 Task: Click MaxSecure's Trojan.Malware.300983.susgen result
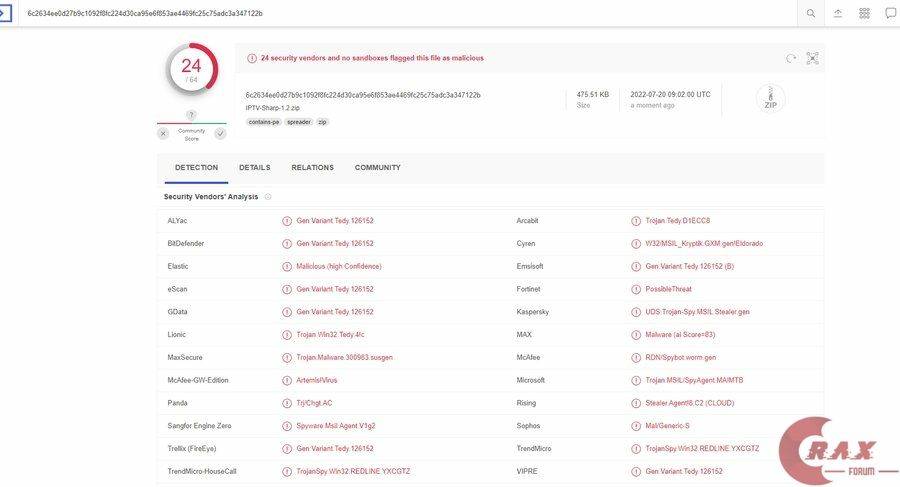[x=344, y=357]
